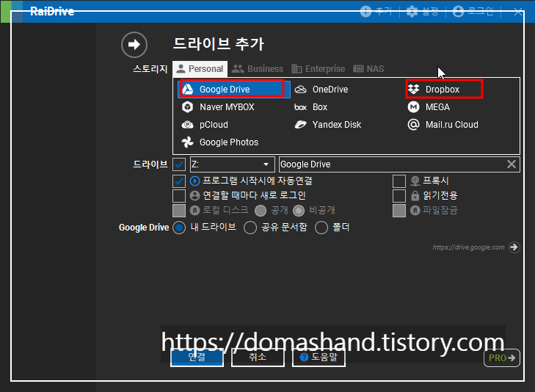This screenshot has height=392, width=535.
Task: Open 설정 settings gear
Action: point(422,12)
